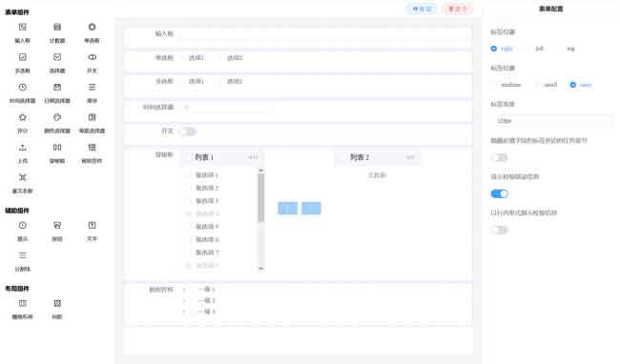Open the time picker field in canvas
Image resolution: width=620 pixels, height=364 pixels.
click(226, 108)
